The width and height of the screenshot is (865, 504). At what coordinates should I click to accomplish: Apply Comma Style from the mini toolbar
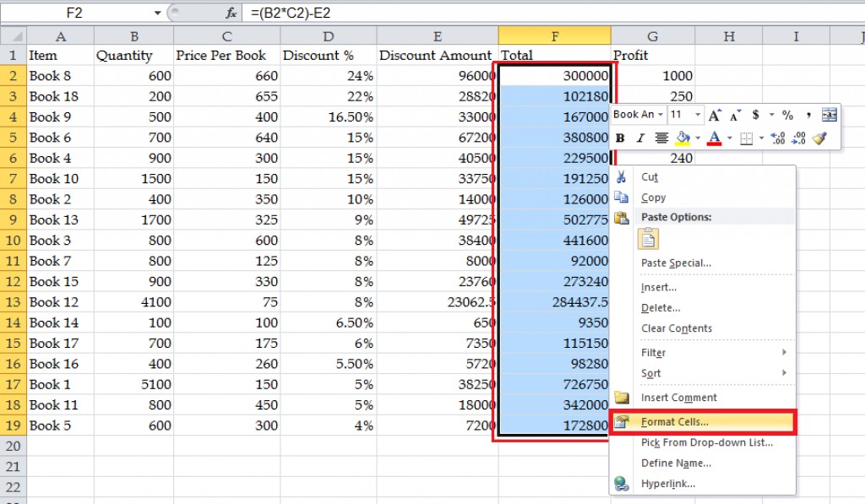point(808,114)
